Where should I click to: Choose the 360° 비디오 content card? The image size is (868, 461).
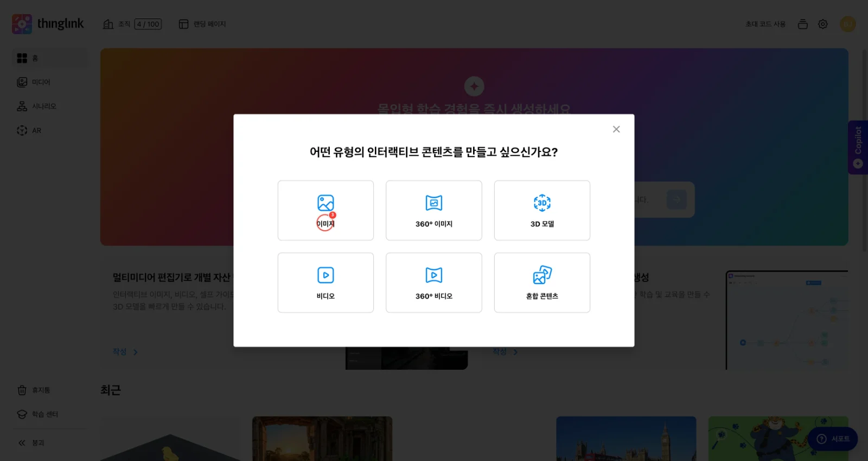pyautogui.click(x=433, y=282)
